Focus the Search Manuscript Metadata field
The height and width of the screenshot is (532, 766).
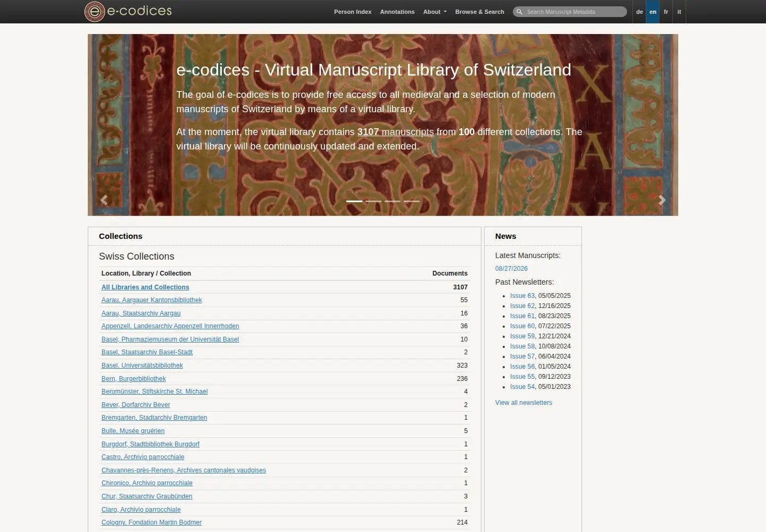click(570, 12)
